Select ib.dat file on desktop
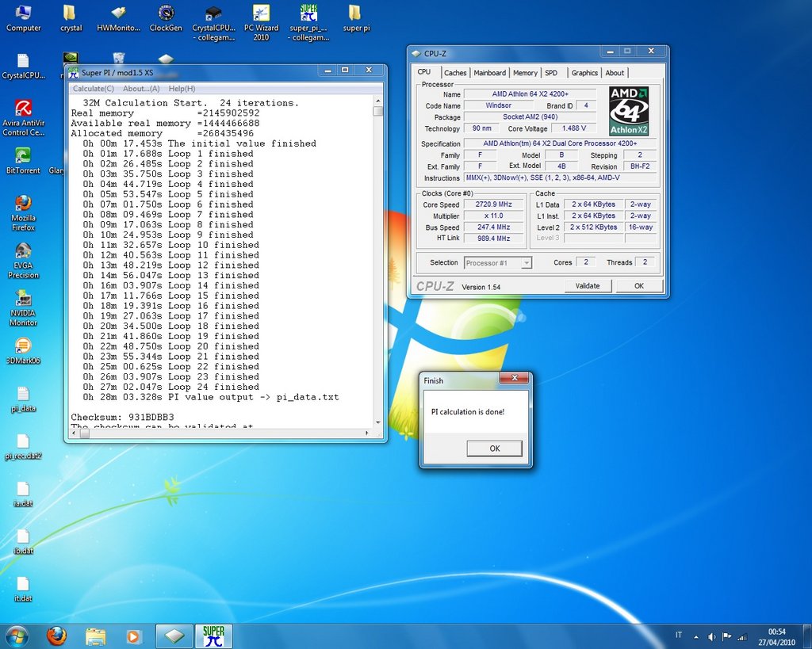This screenshot has height=649, width=812. tap(23, 542)
